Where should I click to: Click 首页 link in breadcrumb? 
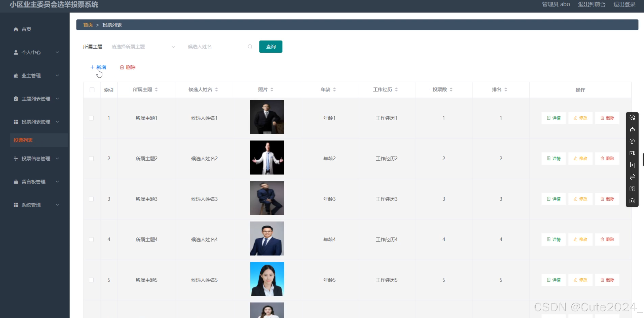[x=88, y=25]
